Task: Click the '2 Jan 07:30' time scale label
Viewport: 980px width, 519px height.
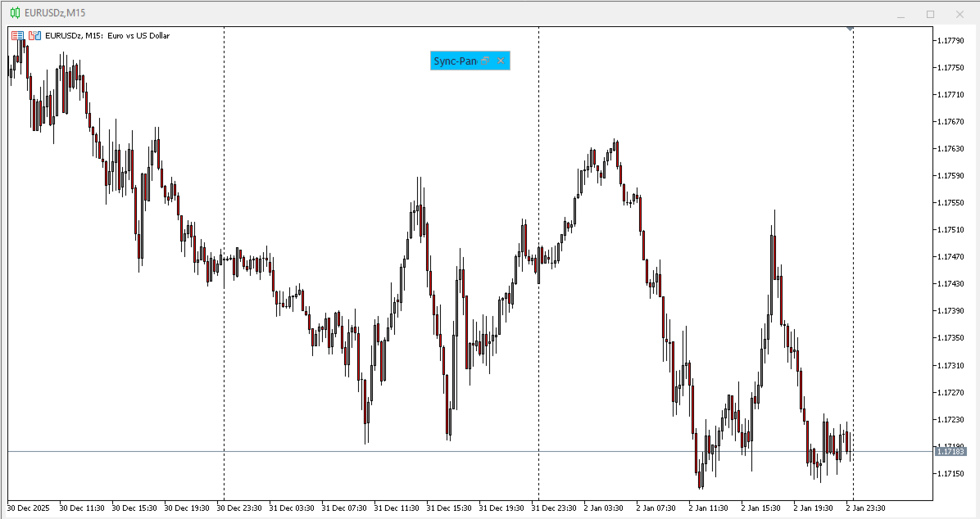Action: [656, 508]
